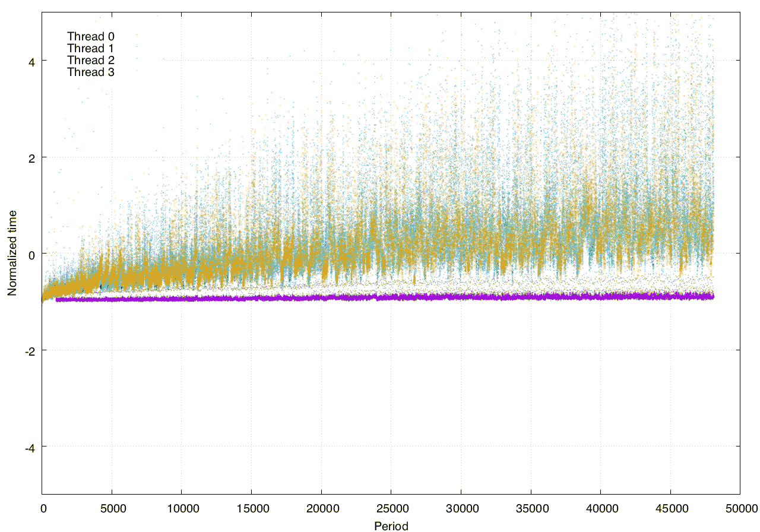Click the y-axis tick label 2
This screenshot has width=760, height=532.
tap(32, 157)
